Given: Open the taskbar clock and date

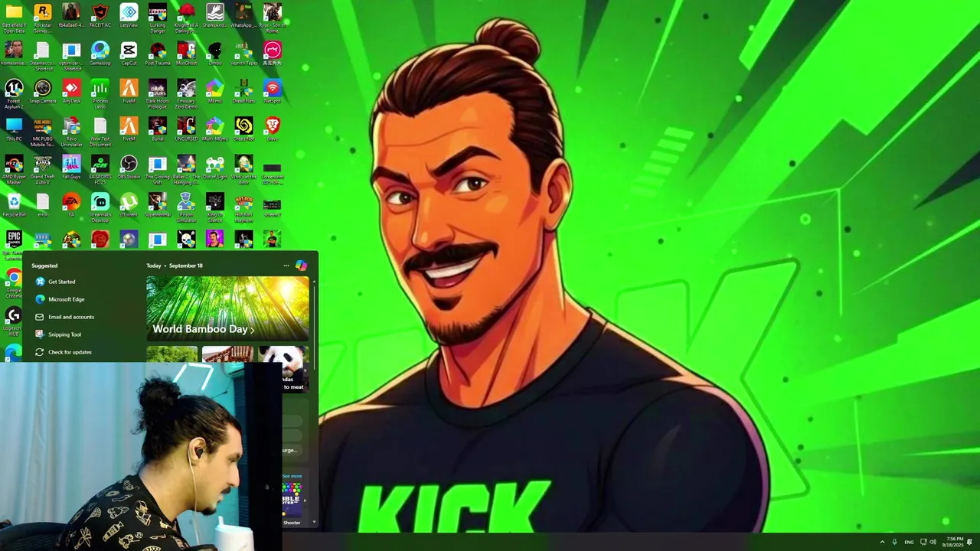Looking at the screenshot, I should (x=953, y=542).
